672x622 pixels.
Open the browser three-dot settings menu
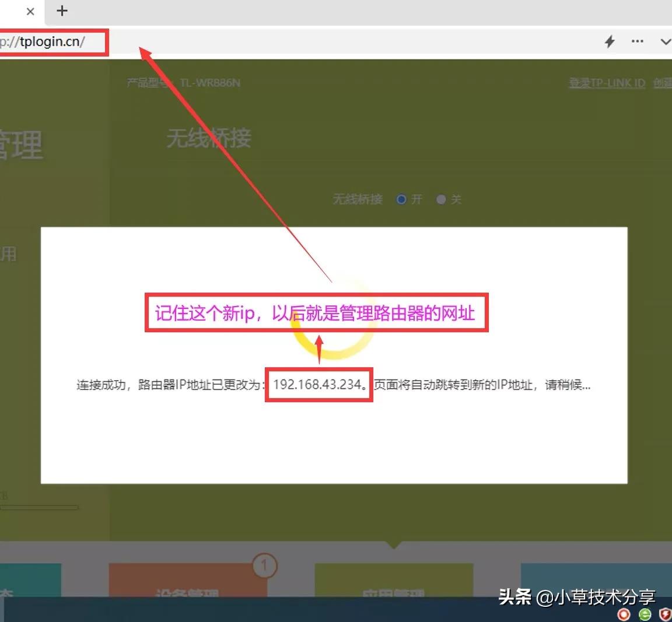pyautogui.click(x=637, y=41)
